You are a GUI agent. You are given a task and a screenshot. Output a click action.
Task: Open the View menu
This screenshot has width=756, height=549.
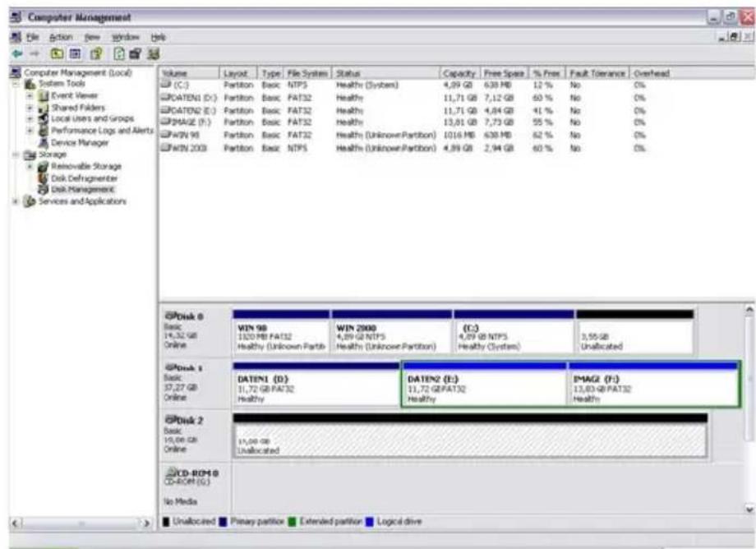coord(92,37)
